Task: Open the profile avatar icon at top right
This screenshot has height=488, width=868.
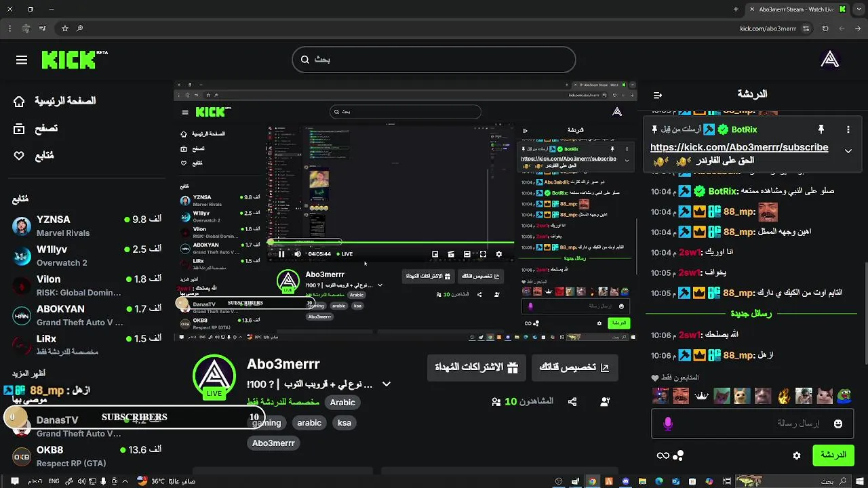Action: [x=830, y=60]
